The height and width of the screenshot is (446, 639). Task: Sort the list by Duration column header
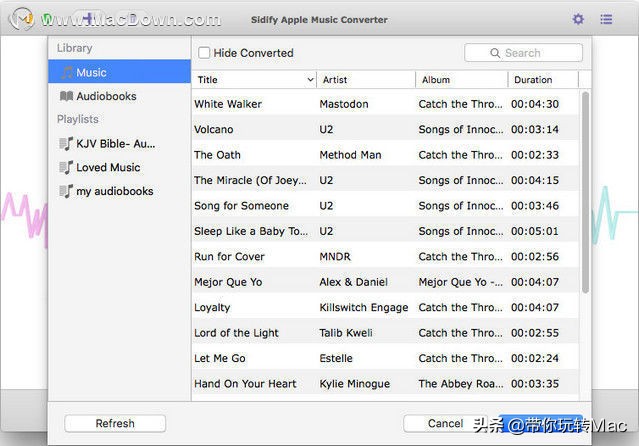click(x=540, y=80)
